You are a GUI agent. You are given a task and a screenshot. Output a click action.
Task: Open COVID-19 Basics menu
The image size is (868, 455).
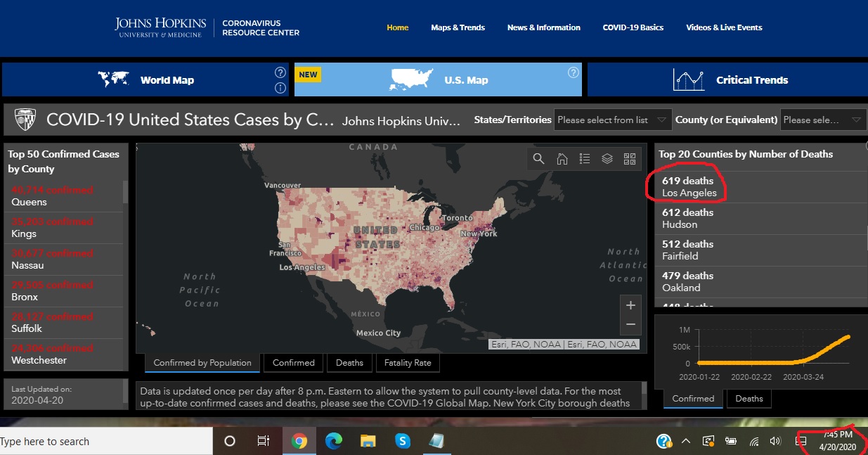click(x=633, y=27)
